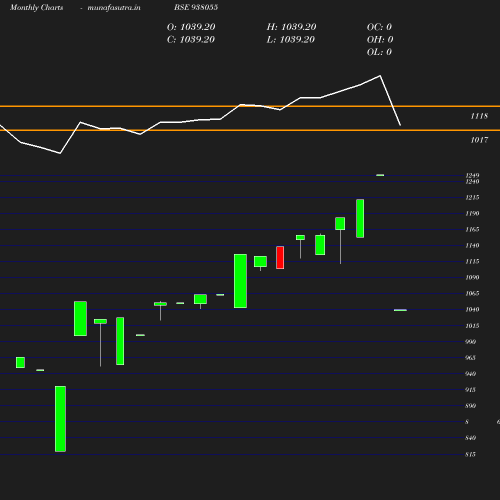The width and height of the screenshot is (500, 500).
Task: Click the OH: 0 reading
Action: (380, 40)
